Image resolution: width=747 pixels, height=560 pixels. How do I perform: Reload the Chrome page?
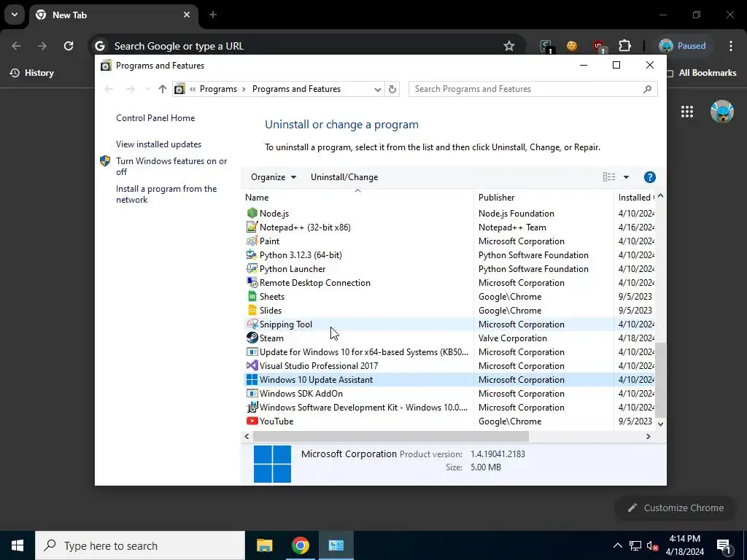(x=69, y=46)
